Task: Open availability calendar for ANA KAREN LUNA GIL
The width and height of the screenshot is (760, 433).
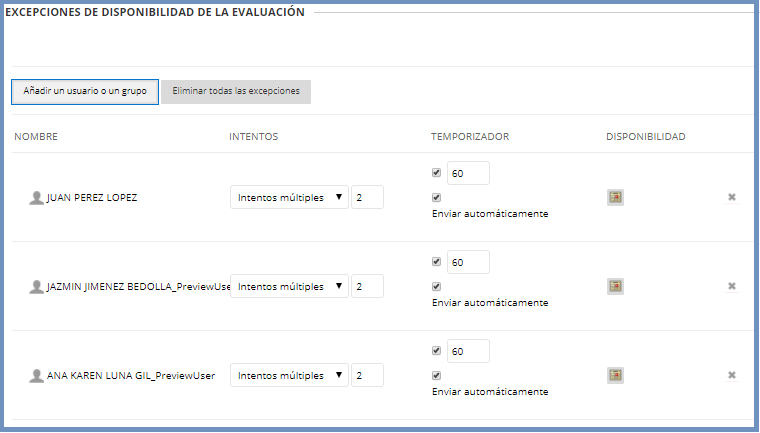Action: coord(615,375)
